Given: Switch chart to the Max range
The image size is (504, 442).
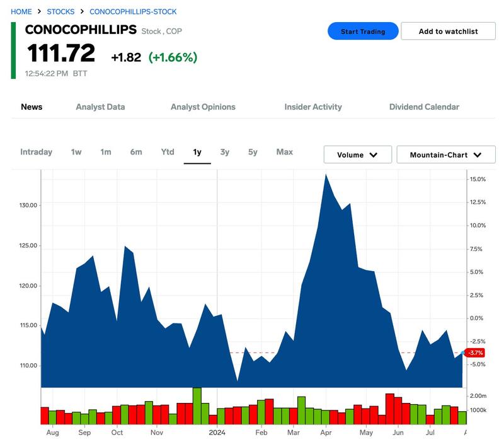Looking at the screenshot, I should tap(285, 152).
